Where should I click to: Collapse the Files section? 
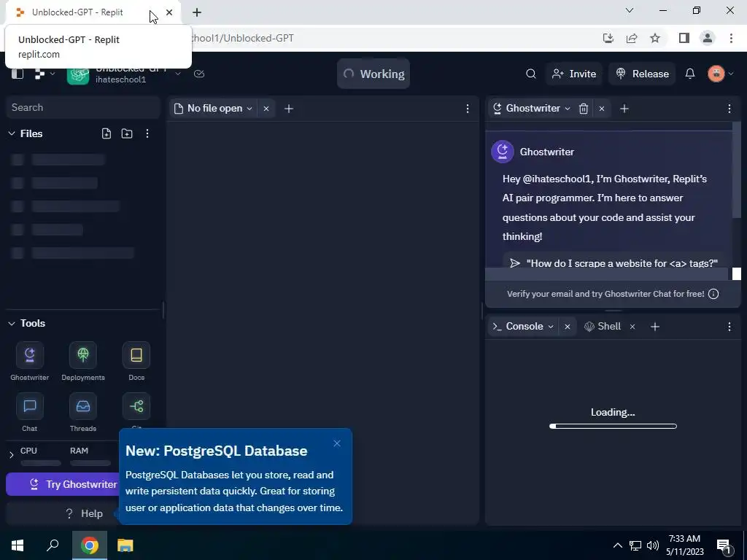pos(12,134)
